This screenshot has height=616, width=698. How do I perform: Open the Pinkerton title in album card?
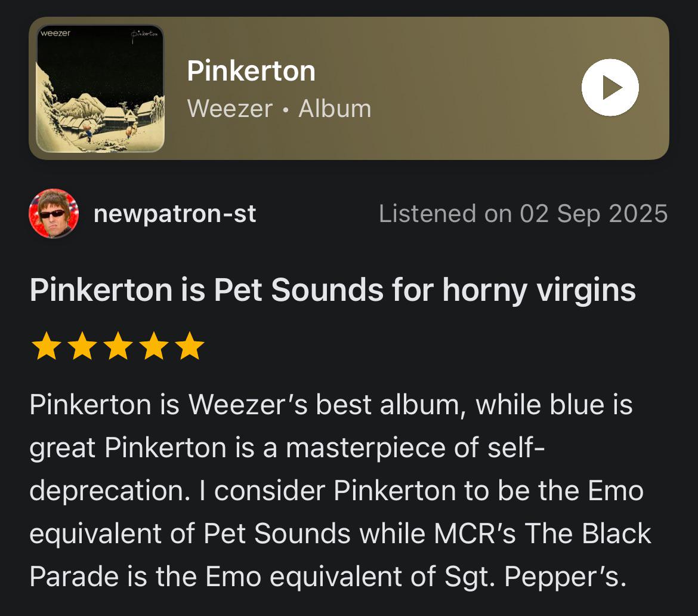(x=251, y=71)
